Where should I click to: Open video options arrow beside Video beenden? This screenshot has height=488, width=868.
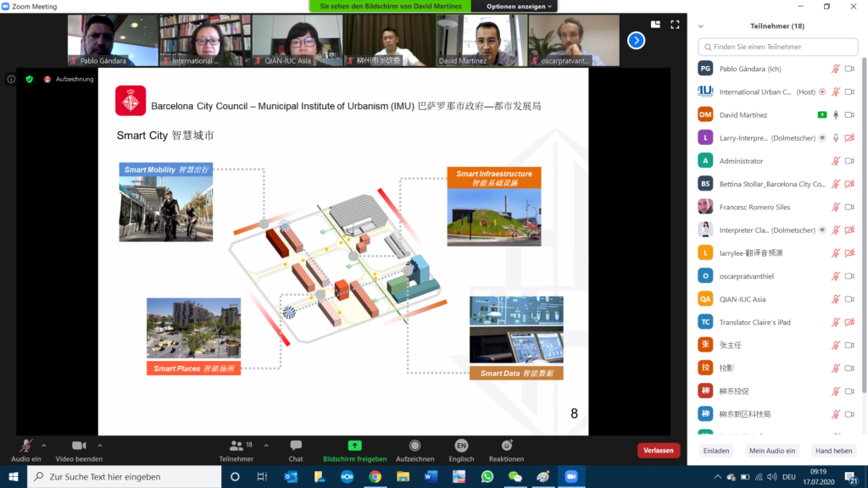coord(100,445)
